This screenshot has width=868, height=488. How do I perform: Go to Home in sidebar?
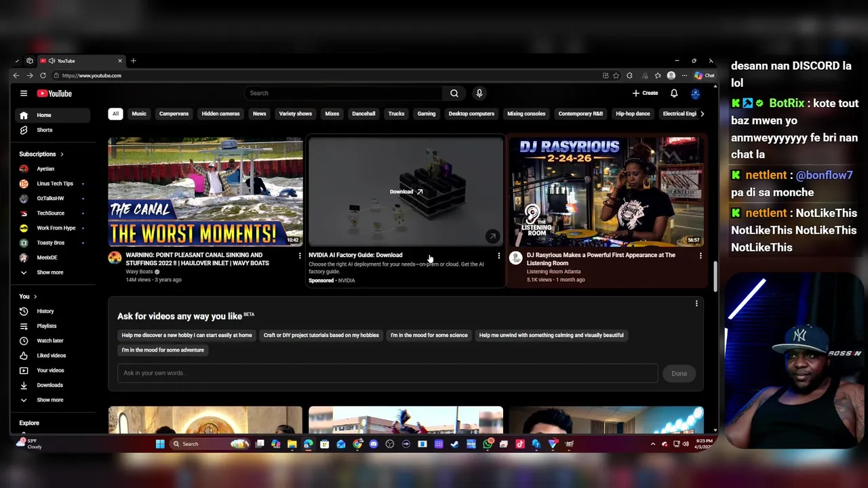(52, 115)
